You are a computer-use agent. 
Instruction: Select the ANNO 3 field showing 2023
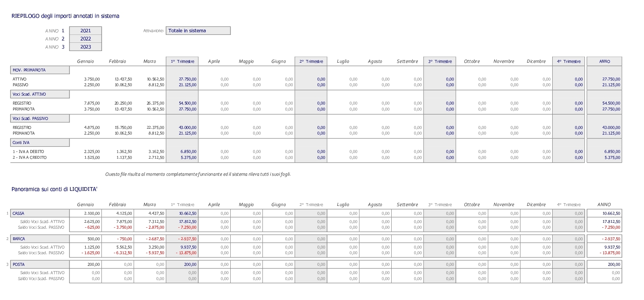(86, 47)
